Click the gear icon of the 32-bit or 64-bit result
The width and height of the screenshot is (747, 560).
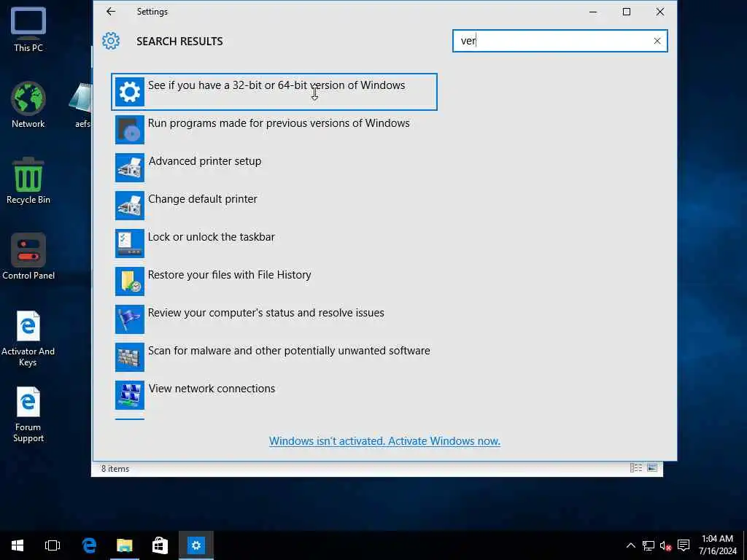tap(130, 92)
